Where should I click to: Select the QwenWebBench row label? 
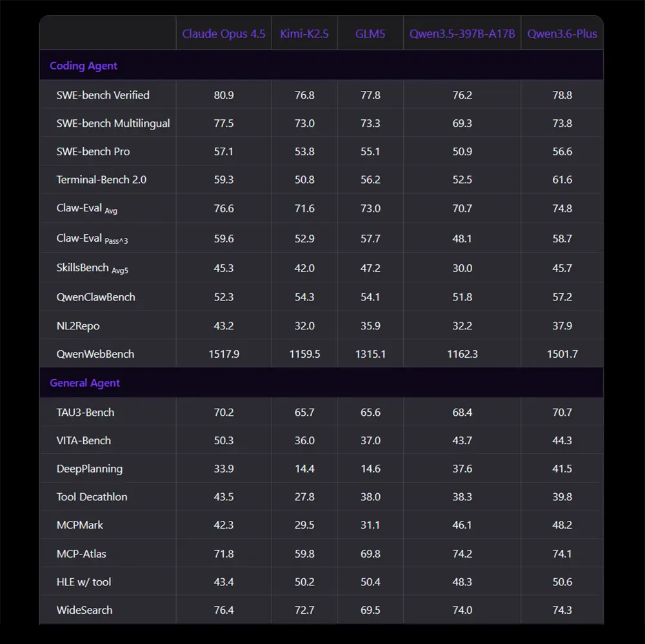(x=95, y=354)
